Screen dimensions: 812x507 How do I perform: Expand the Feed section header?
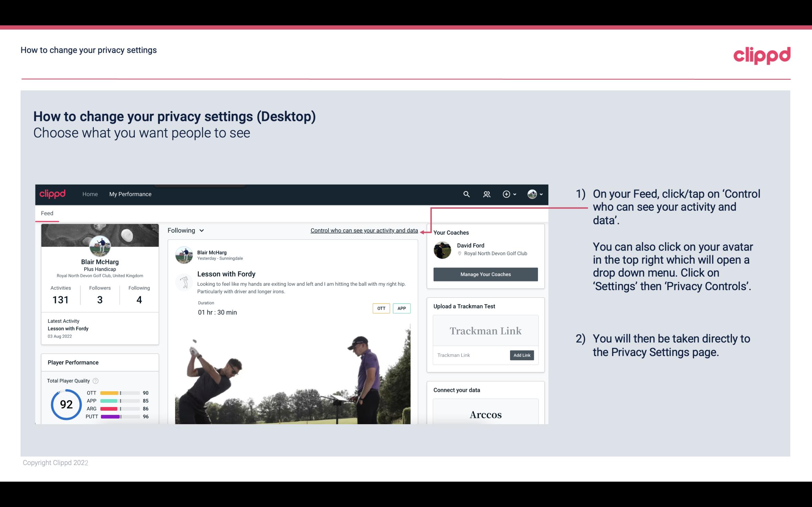[47, 213]
